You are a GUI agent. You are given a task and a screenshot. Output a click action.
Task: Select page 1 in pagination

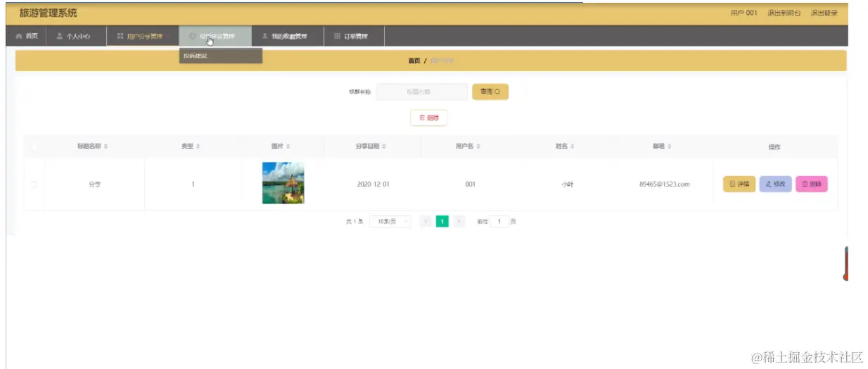tap(442, 221)
